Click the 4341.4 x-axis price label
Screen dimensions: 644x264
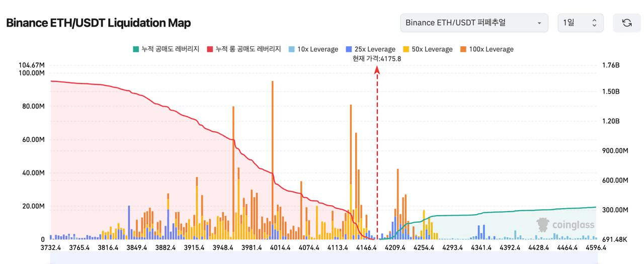[481, 248]
